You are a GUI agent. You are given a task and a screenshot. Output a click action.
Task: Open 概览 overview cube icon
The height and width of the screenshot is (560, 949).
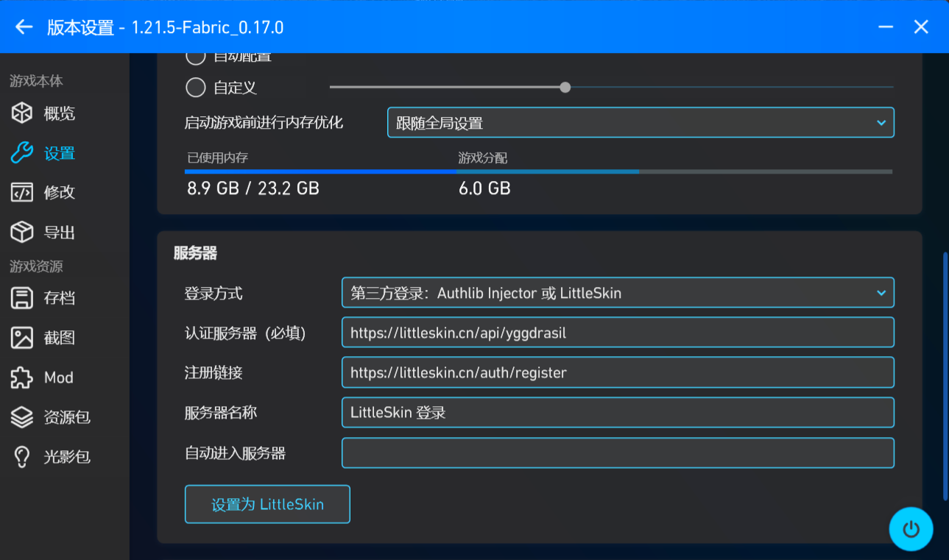(x=21, y=113)
